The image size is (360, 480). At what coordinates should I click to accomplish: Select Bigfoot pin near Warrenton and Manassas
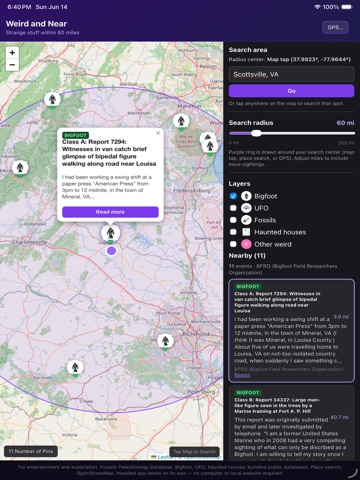(181, 121)
